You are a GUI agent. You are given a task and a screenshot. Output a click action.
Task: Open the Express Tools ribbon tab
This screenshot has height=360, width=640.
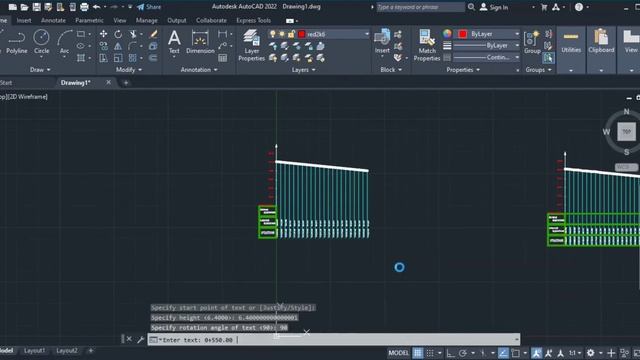point(253,20)
